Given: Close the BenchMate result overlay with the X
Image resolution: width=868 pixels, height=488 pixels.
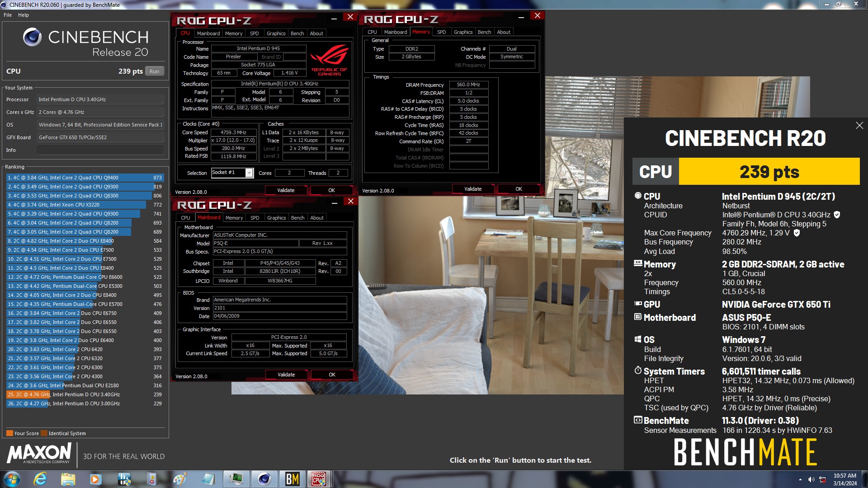Looking at the screenshot, I should point(859,126).
